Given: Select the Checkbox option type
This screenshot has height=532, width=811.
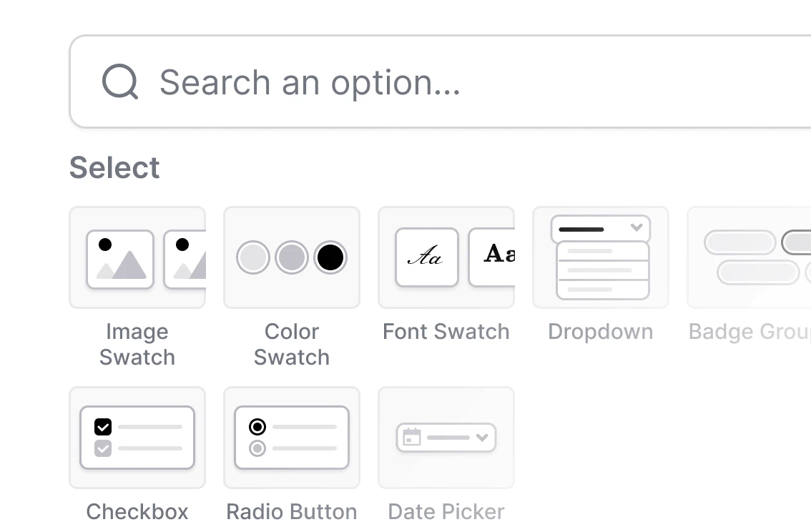Looking at the screenshot, I should 137,438.
